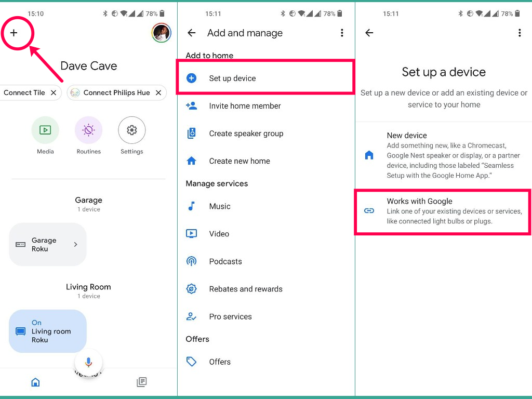
Task: Tap the Pro services person icon
Action: [x=191, y=316]
